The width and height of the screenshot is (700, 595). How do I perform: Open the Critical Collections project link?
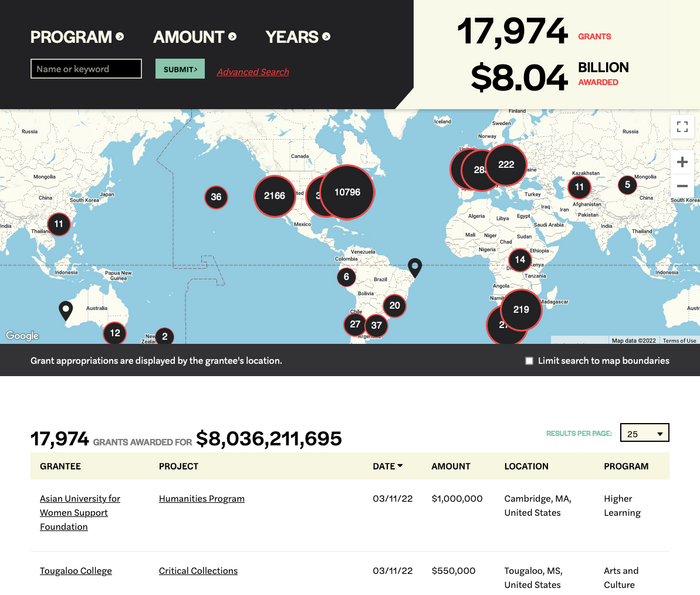coord(198,571)
